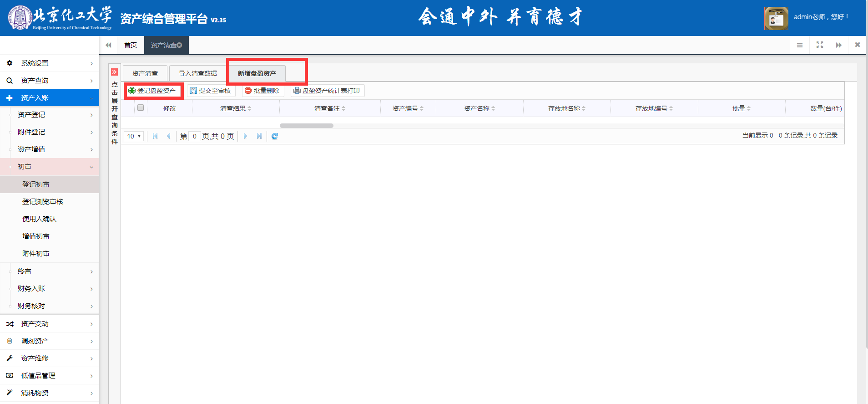This screenshot has height=404, width=868.
Task: Open the page size dropdown showing 10
Action: click(x=134, y=136)
